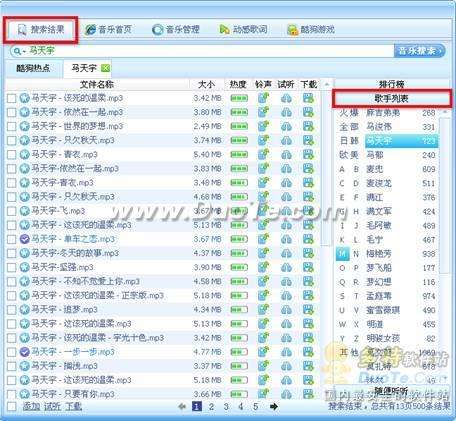
Task: Click ringtone icon for 坚强.mp3
Action: [263, 267]
